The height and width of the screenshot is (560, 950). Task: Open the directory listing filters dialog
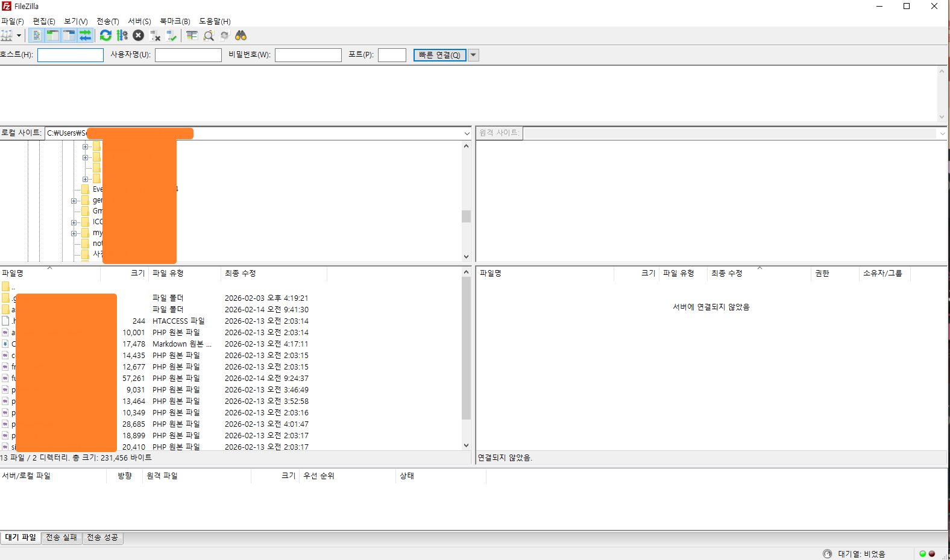tap(192, 36)
